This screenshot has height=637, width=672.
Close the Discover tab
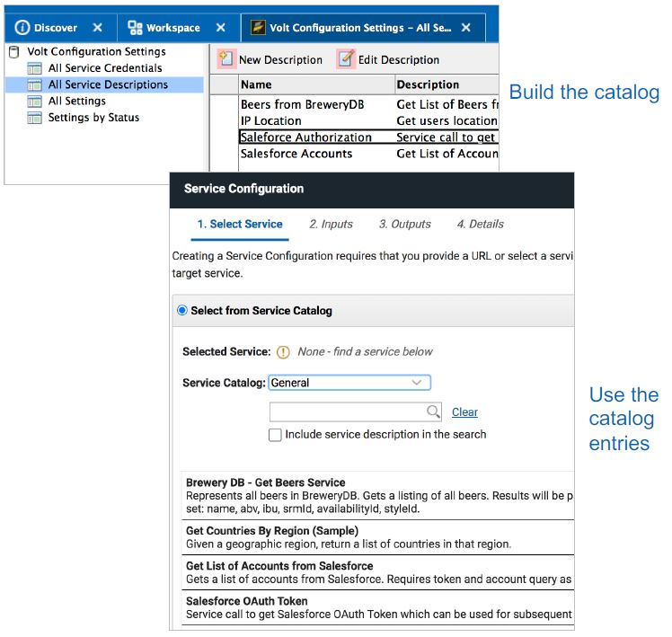pos(98,28)
